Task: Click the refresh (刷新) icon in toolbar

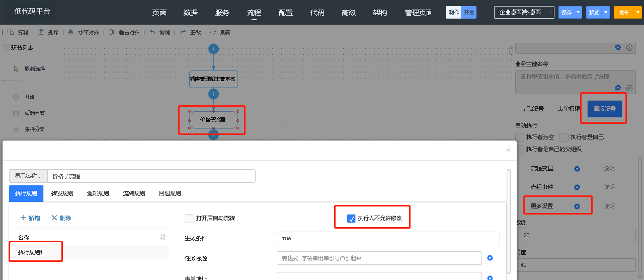Action: tap(213, 32)
